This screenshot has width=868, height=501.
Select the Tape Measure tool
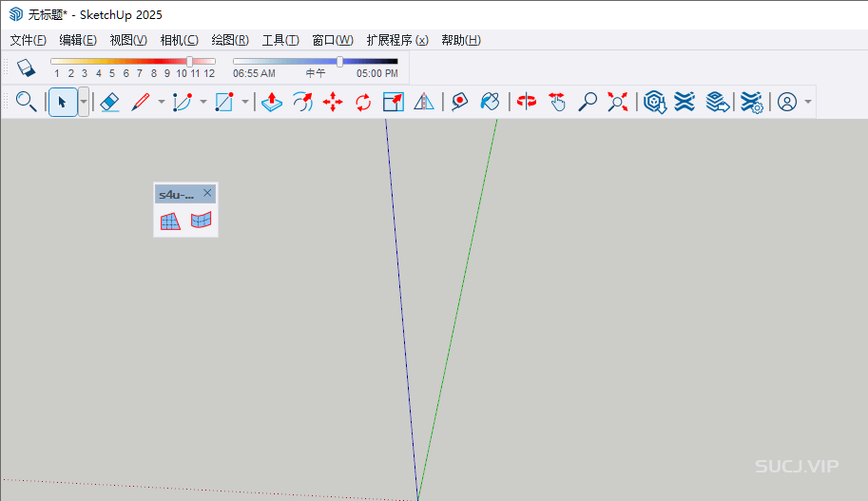point(459,102)
